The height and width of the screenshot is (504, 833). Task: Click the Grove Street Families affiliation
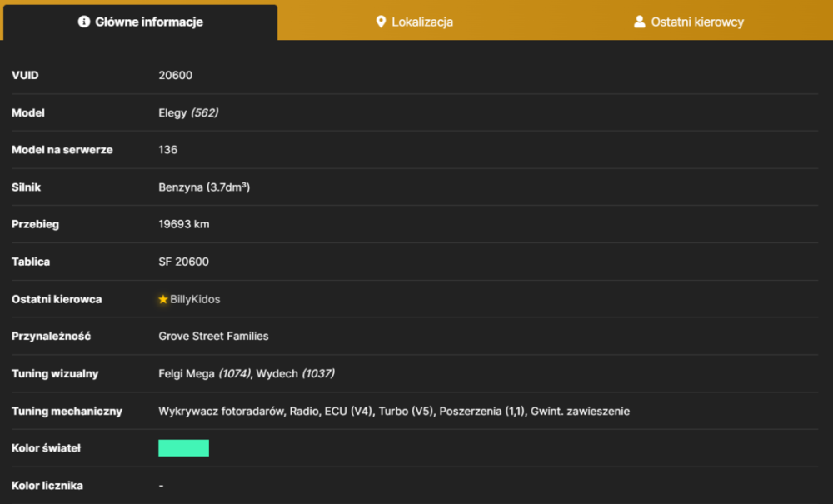tap(213, 337)
